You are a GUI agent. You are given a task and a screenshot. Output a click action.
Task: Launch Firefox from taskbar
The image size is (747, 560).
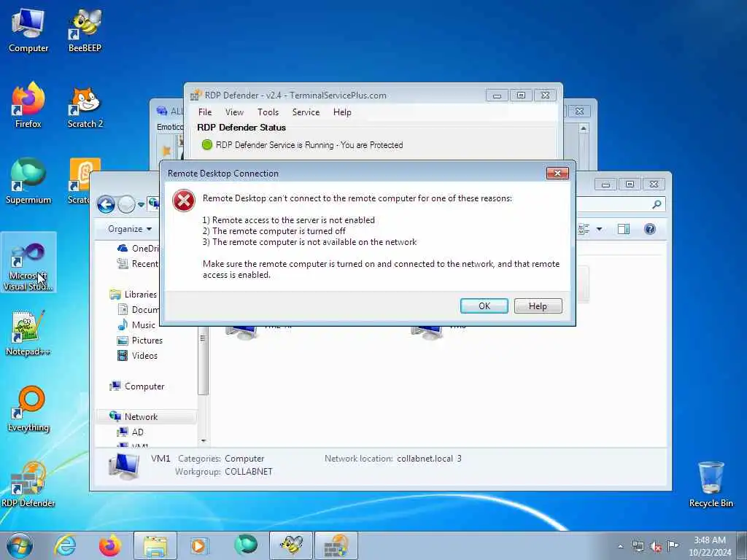point(109,545)
